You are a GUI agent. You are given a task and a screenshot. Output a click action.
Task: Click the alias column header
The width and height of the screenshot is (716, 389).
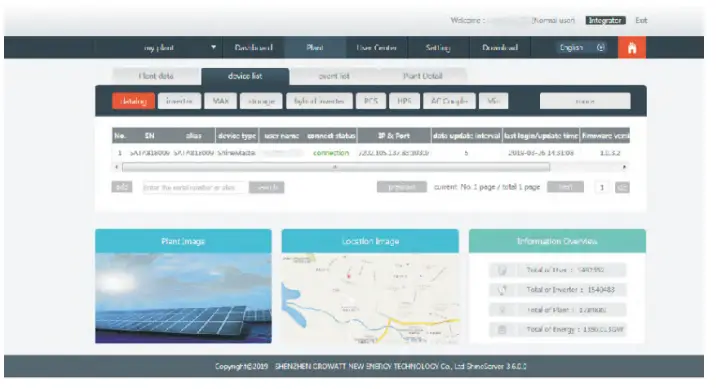tap(194, 136)
